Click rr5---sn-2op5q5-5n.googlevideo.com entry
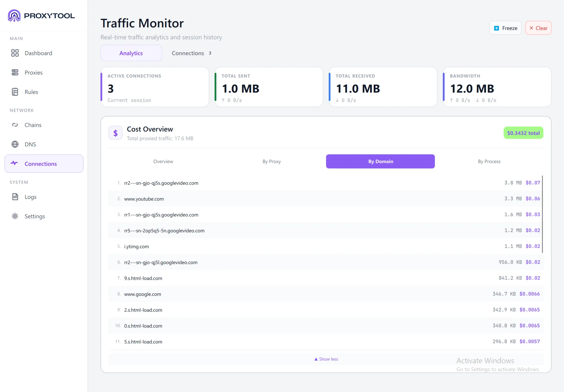 [325, 230]
